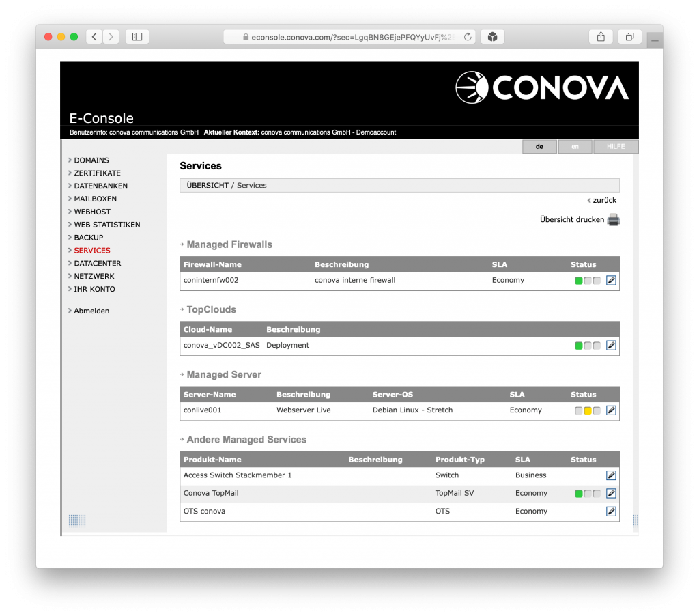Edit the Conova TopMail entry
This screenshot has width=699, height=616.
click(x=611, y=493)
